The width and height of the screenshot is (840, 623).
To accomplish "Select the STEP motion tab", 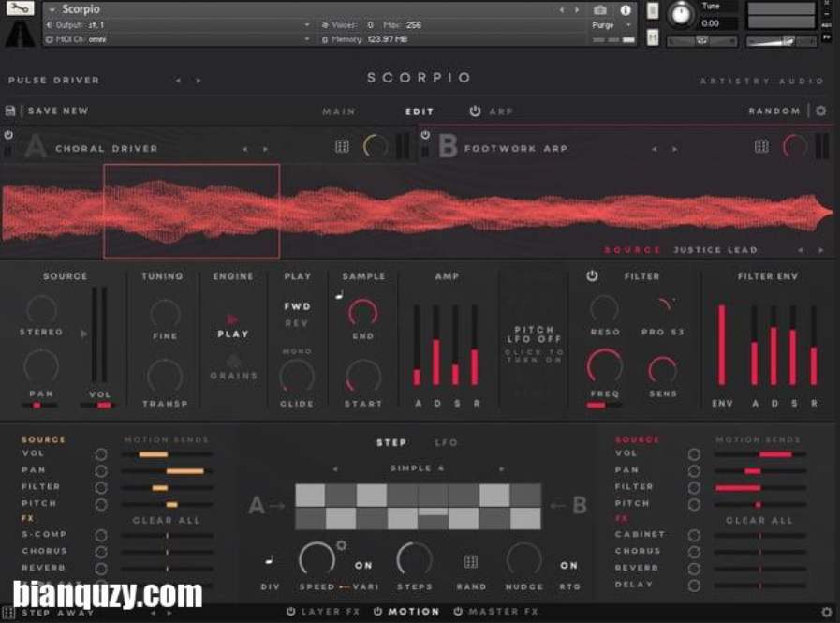I will click(391, 442).
